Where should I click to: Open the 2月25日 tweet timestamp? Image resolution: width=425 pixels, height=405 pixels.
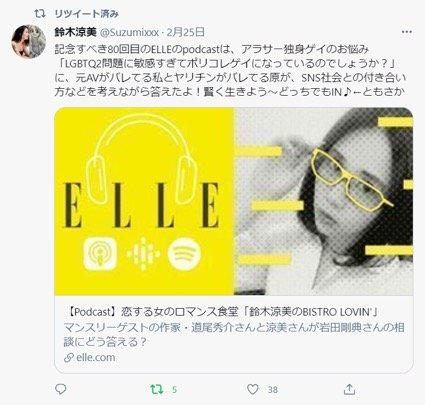point(186,32)
